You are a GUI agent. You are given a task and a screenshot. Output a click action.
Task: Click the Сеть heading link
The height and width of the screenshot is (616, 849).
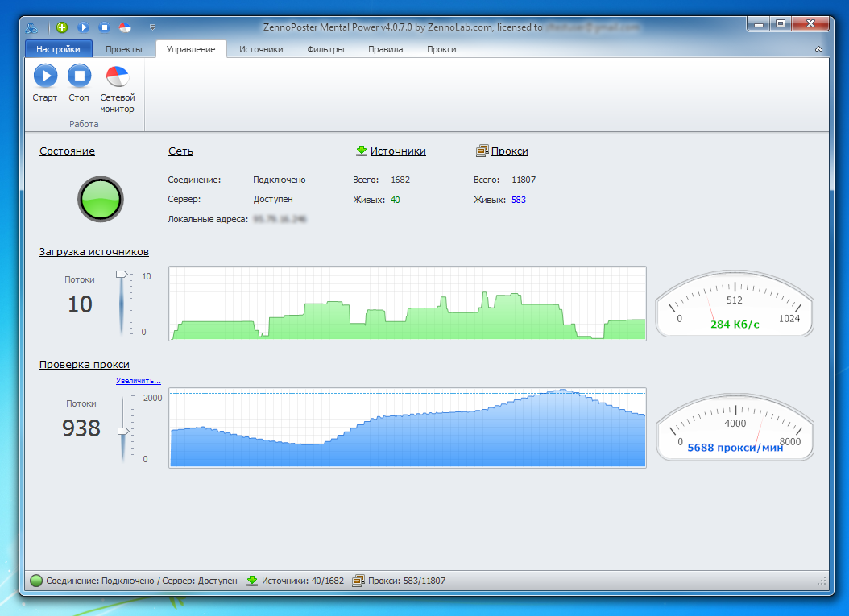click(x=180, y=151)
